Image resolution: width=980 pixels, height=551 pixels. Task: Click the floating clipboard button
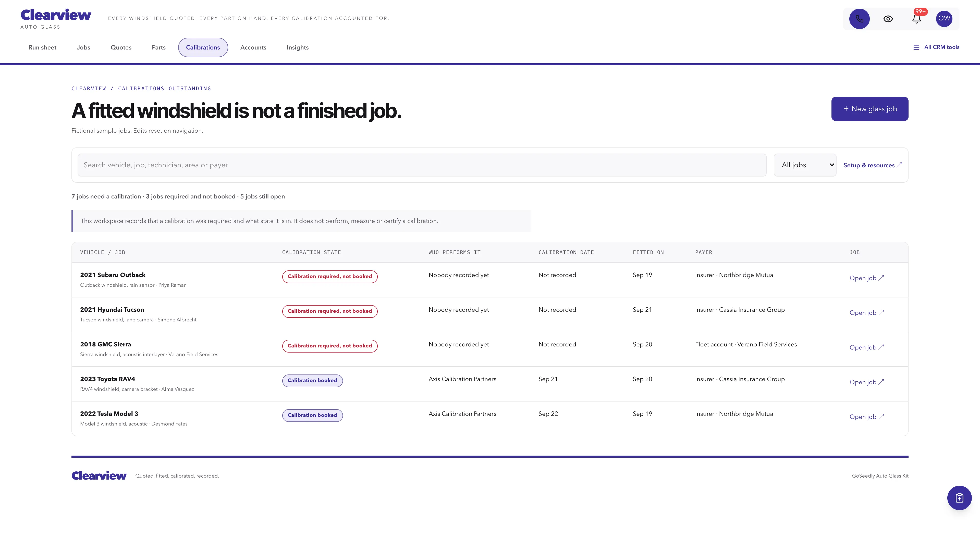(960, 498)
